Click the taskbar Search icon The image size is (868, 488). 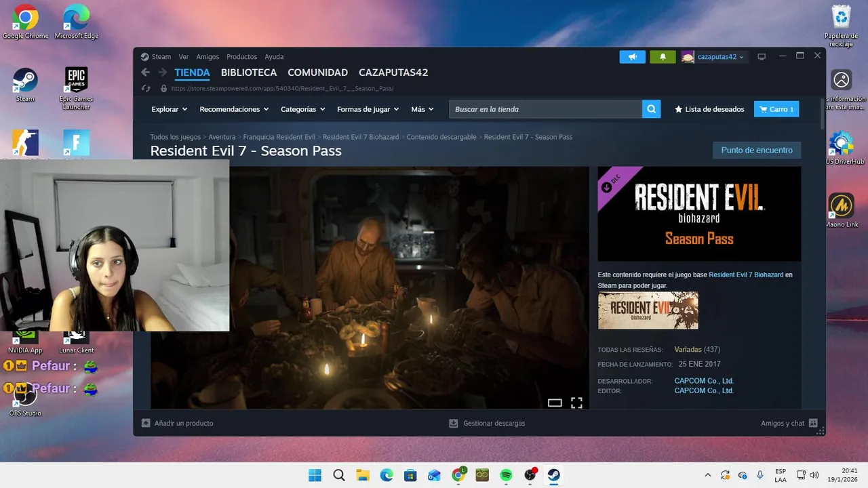point(339,475)
